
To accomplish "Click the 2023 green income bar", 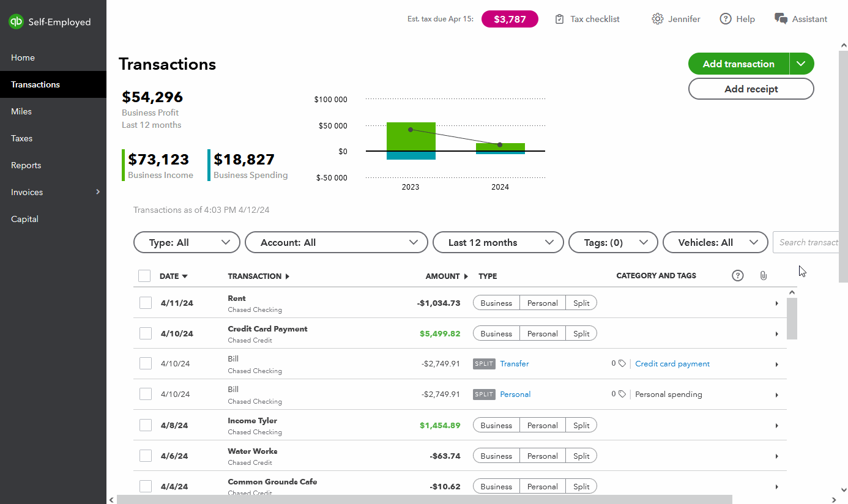I will 411,136.
